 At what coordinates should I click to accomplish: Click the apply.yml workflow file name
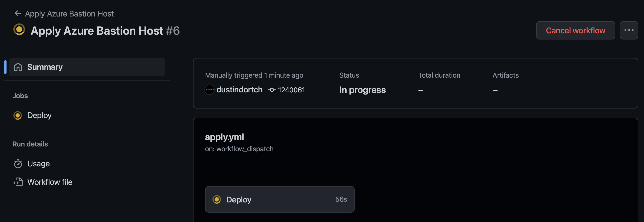pos(224,137)
